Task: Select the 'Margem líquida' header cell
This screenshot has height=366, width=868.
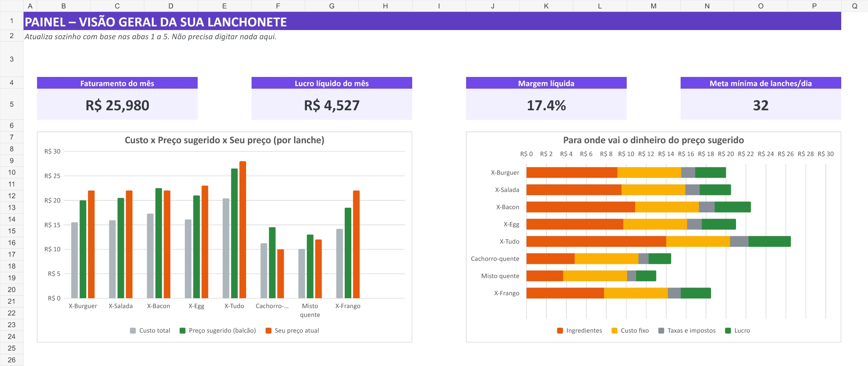Action: coord(546,83)
